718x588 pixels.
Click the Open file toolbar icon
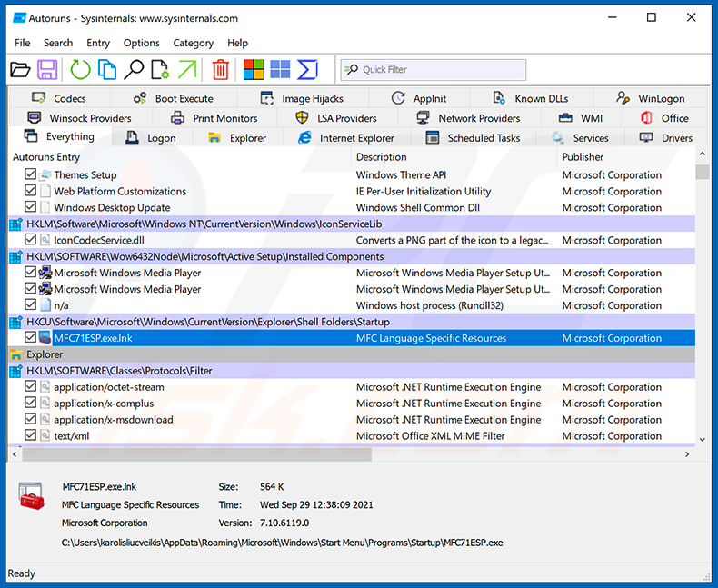tap(20, 70)
